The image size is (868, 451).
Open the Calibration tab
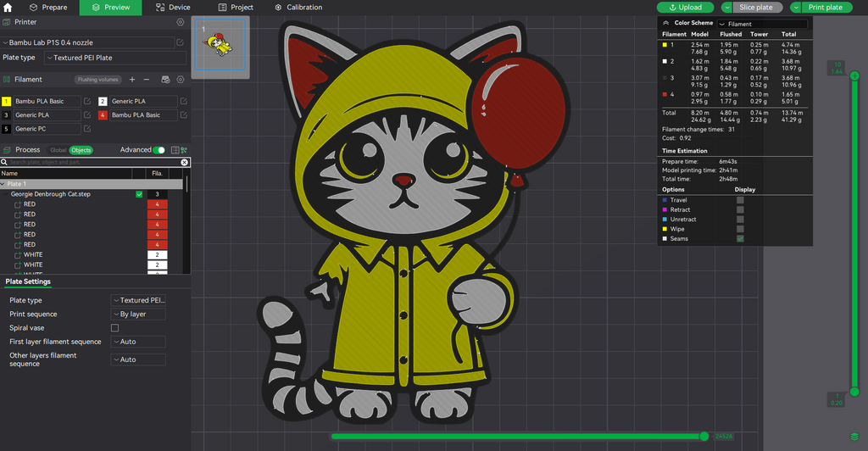pyautogui.click(x=298, y=7)
